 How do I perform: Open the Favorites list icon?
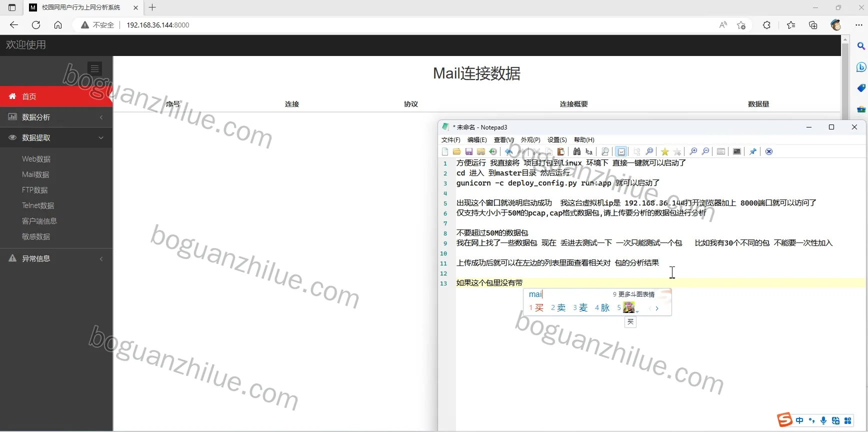[791, 25]
